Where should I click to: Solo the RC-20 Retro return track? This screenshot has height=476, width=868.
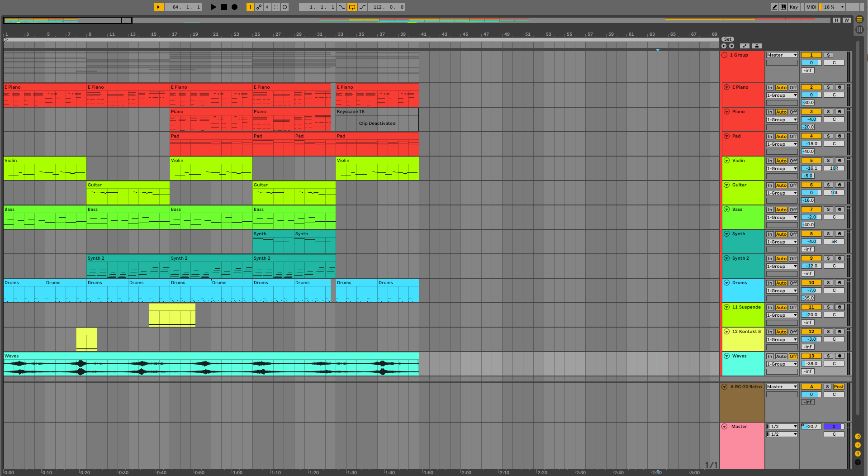click(x=827, y=387)
